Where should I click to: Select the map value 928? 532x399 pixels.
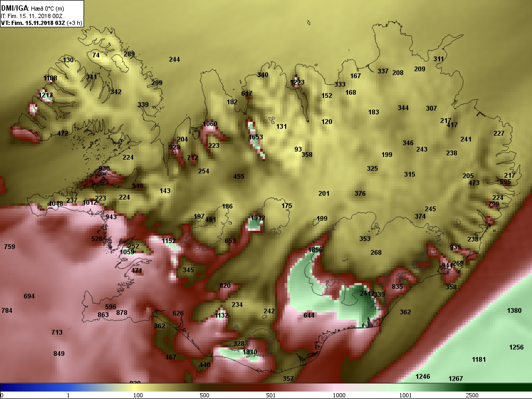tap(174, 147)
